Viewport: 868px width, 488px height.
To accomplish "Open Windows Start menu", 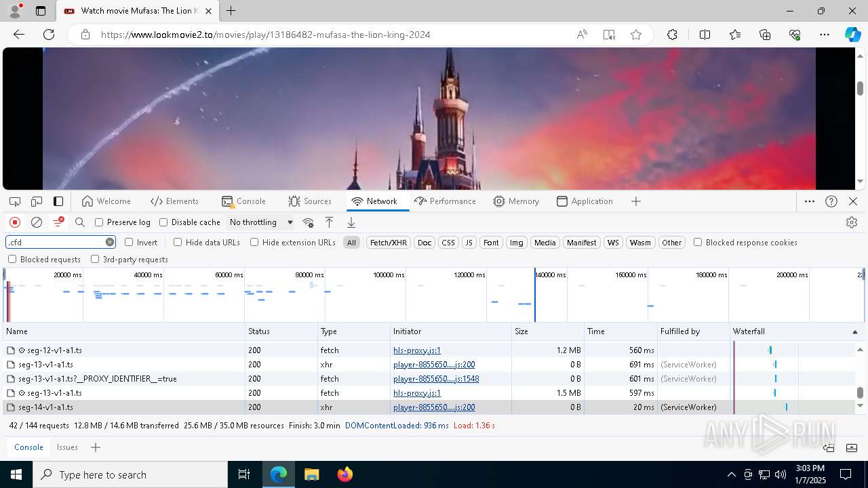I will click(x=16, y=474).
